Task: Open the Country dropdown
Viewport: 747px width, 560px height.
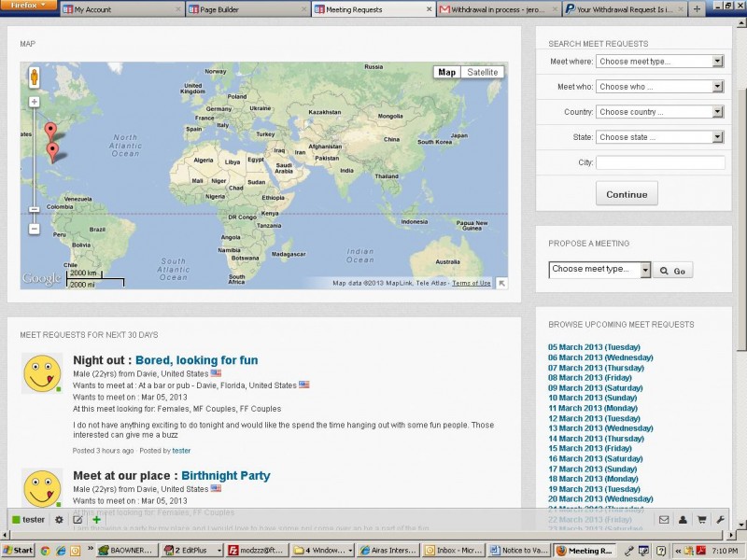Action: (660, 112)
